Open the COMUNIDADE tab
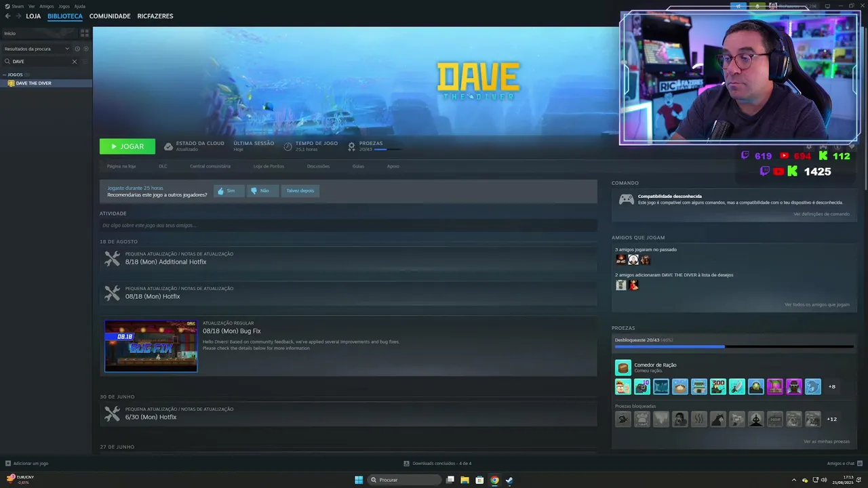The width and height of the screenshot is (868, 488). [110, 16]
